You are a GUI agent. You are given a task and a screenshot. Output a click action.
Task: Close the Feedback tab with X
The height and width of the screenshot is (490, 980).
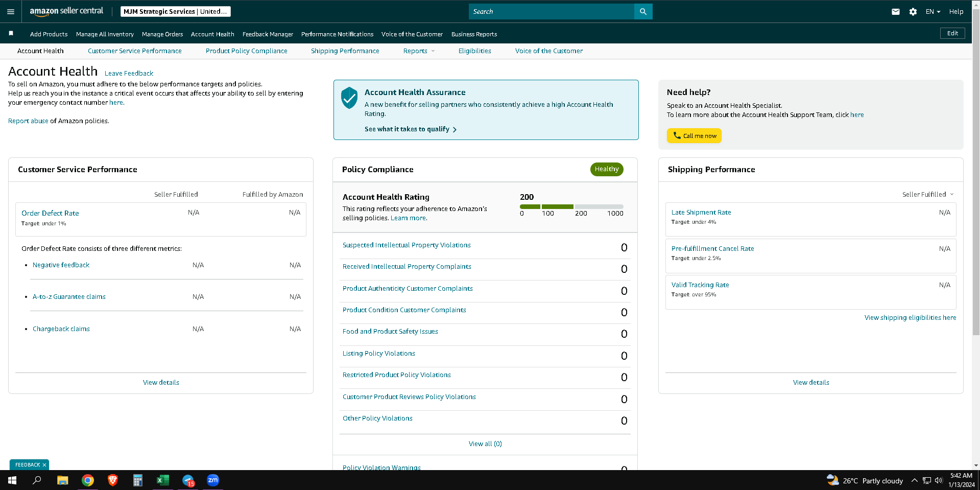pyautogui.click(x=44, y=465)
